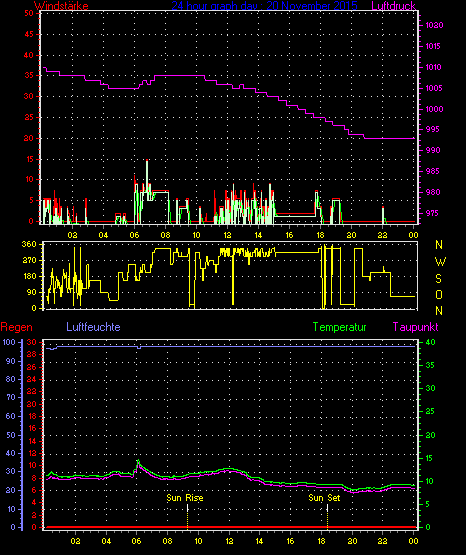This screenshot has width=466, height=555.
Task: Click the O wind direction letter
Action: tap(439, 294)
